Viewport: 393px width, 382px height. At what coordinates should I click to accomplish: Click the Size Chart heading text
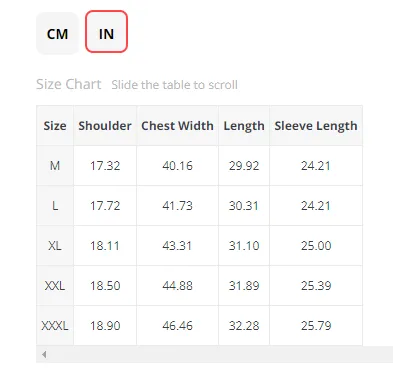click(x=69, y=84)
